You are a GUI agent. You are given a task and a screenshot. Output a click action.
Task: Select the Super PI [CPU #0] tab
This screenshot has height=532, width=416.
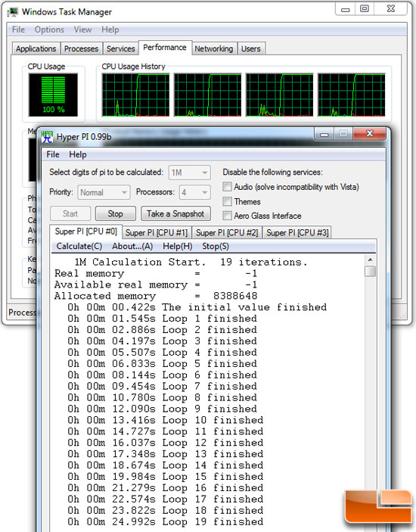click(x=85, y=232)
